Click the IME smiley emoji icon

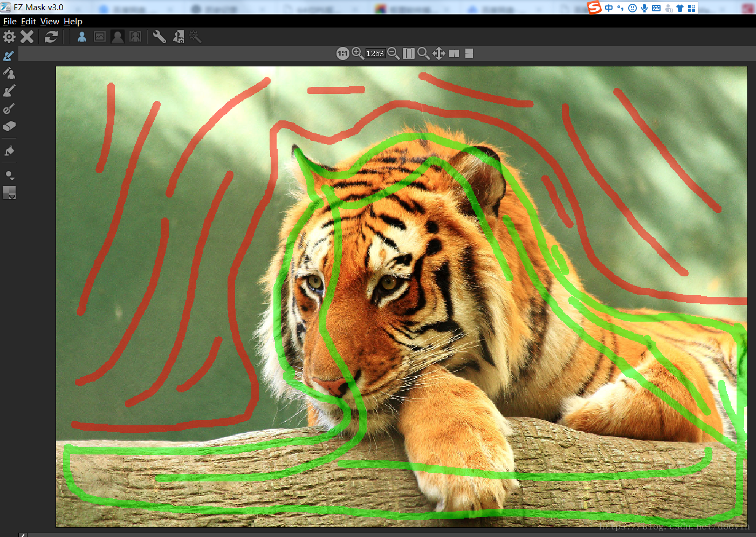(633, 8)
